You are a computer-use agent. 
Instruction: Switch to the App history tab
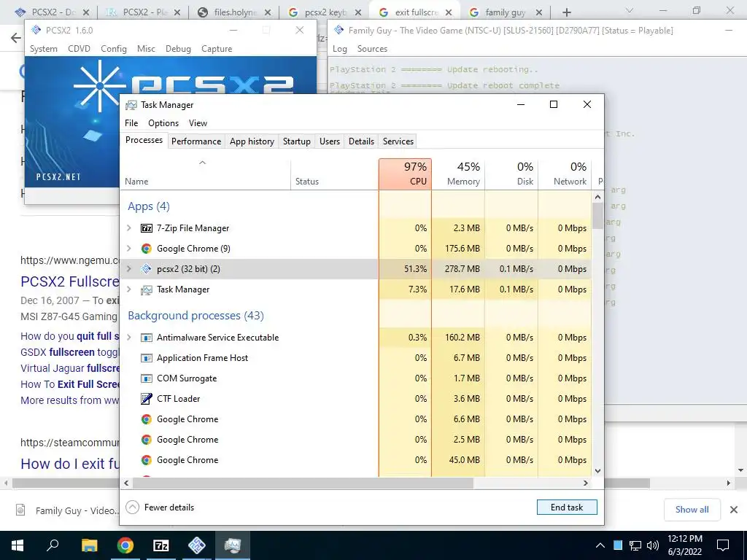[252, 141]
